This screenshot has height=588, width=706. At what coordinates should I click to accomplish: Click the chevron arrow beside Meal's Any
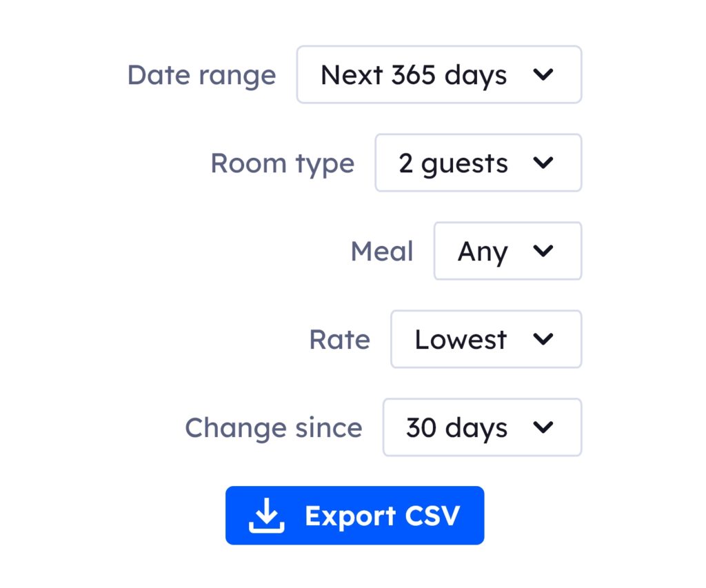(x=544, y=252)
